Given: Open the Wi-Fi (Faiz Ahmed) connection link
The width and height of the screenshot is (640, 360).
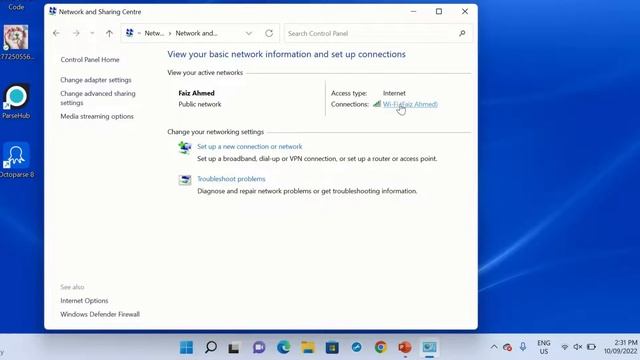Looking at the screenshot, I should tap(410, 104).
